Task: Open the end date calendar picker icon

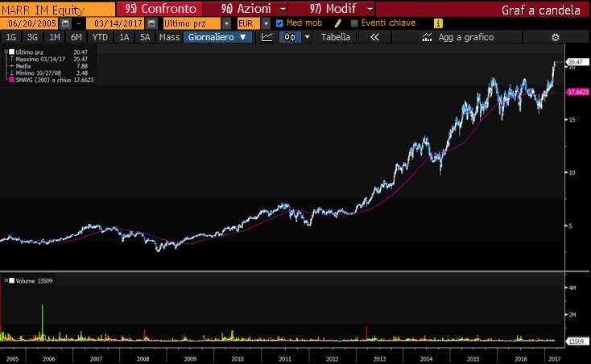Action: [x=151, y=23]
